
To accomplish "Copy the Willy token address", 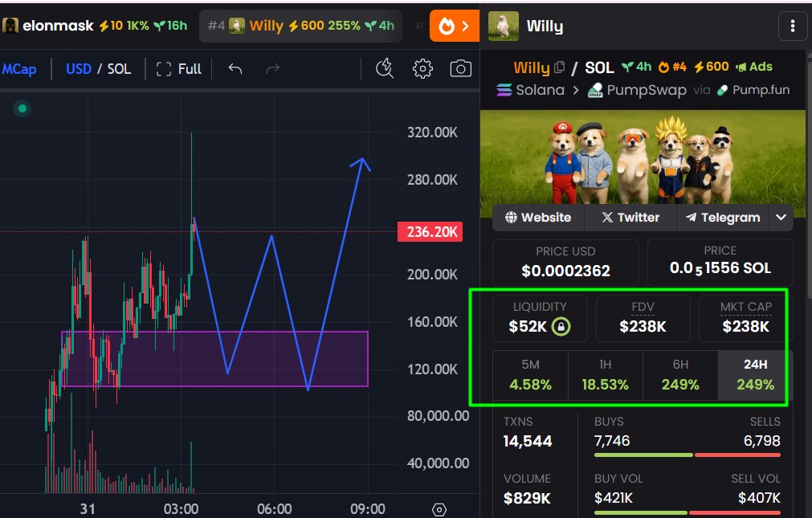I will [559, 67].
